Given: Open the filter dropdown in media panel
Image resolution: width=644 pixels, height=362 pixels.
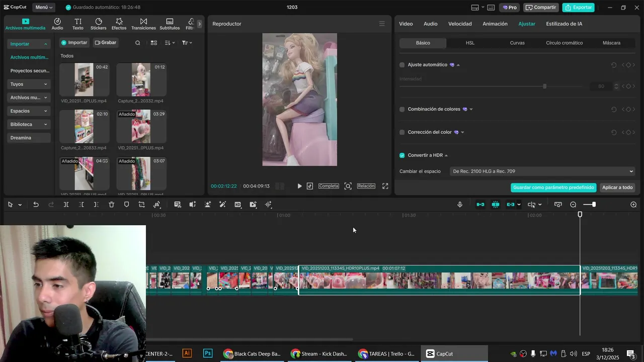Looking at the screenshot, I should tap(187, 43).
